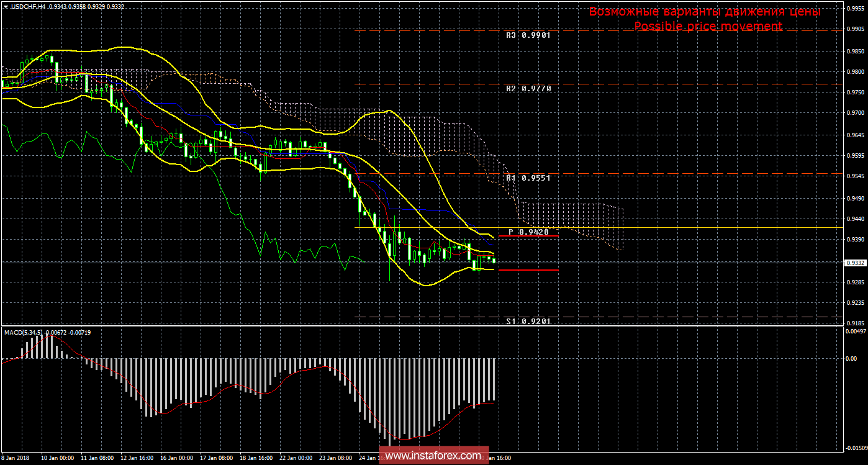Screen dimensions: 868x465
Task: Click the red 'Possible price movement' heading
Action: coord(708,27)
